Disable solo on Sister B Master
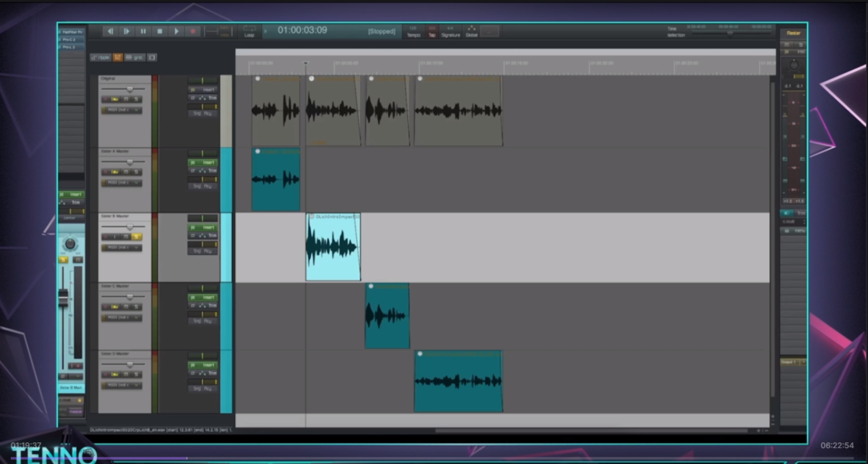Viewport: 868px width, 464px height. [x=137, y=237]
